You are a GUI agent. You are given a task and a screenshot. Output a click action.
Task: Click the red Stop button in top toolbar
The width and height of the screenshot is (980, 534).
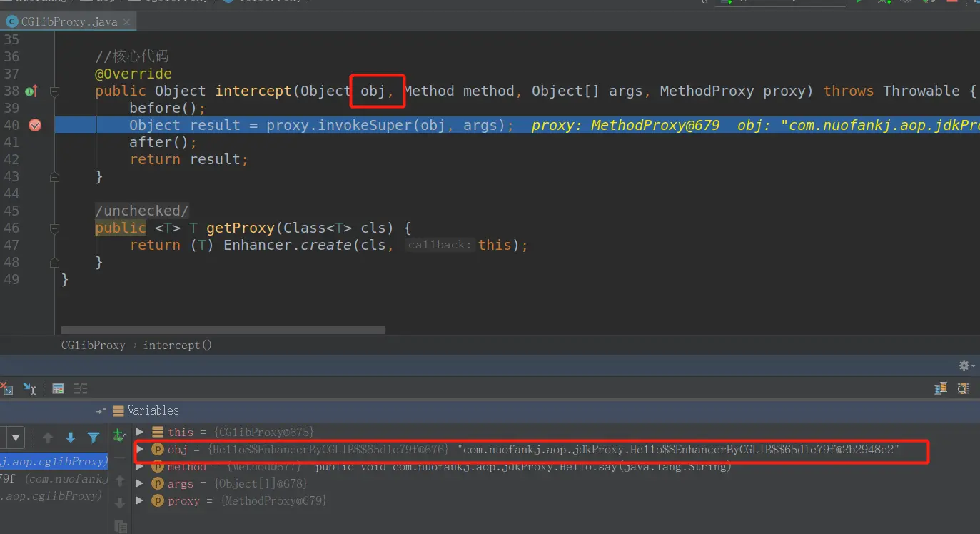click(x=952, y=2)
